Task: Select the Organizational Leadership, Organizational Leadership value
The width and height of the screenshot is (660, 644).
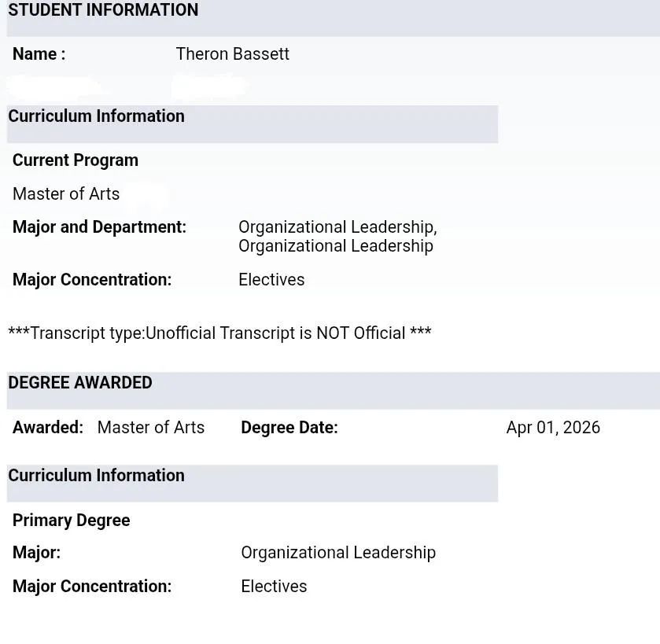Action: point(337,237)
